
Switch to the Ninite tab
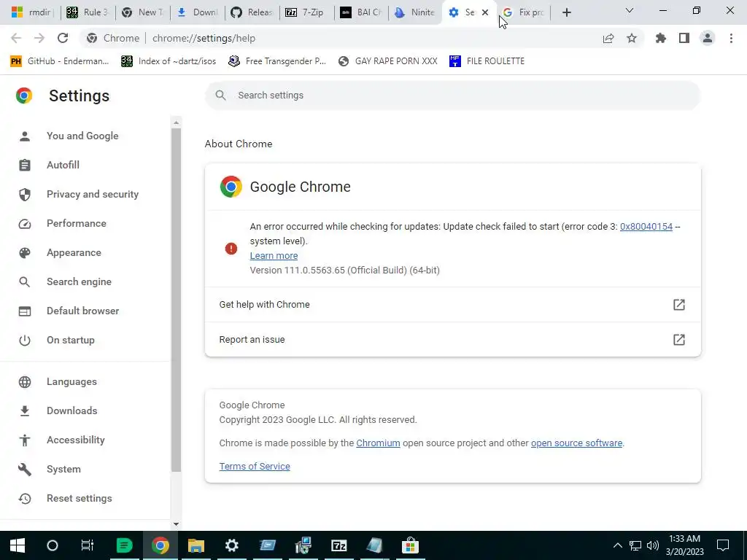click(415, 12)
